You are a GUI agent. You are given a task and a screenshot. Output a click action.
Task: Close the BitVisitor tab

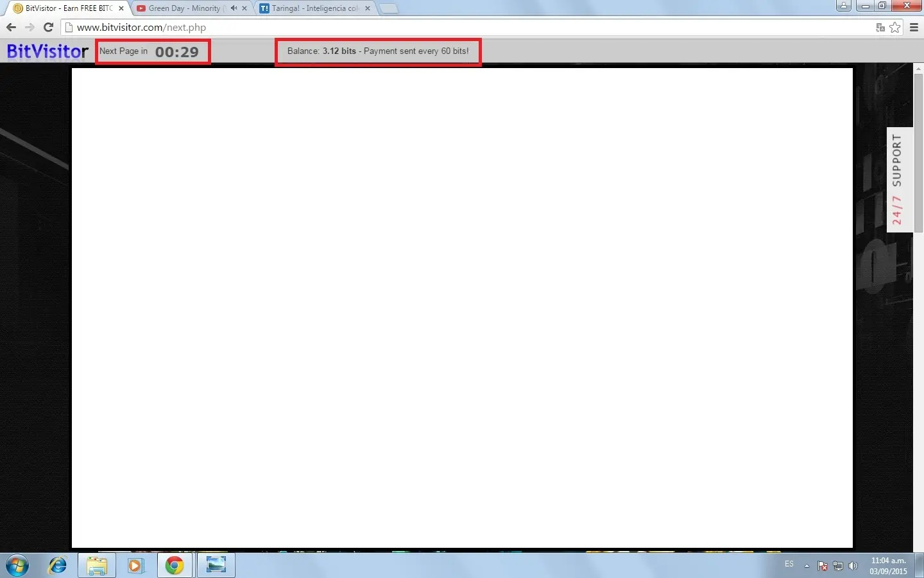coord(121,8)
